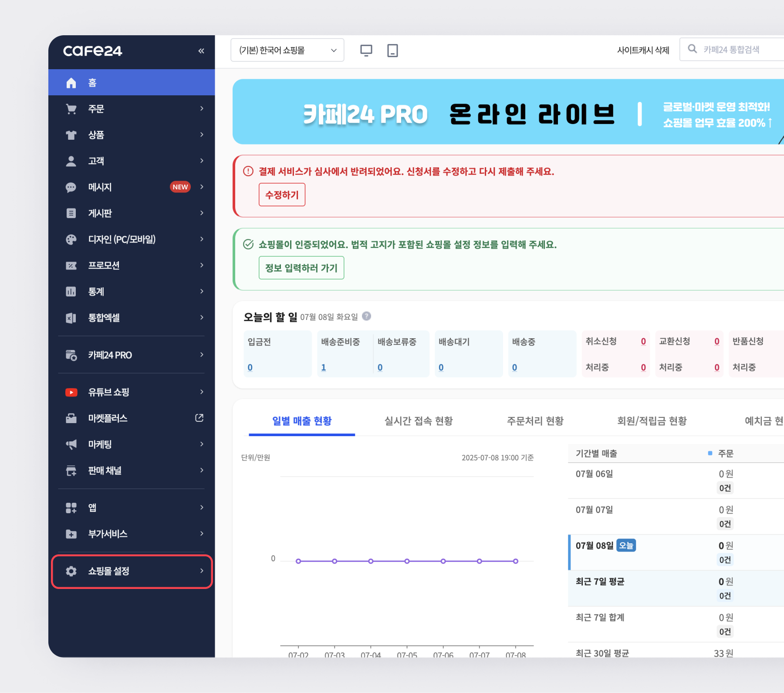This screenshot has width=784, height=693.
Task: Click the person icon for 고객
Action: 71,161
